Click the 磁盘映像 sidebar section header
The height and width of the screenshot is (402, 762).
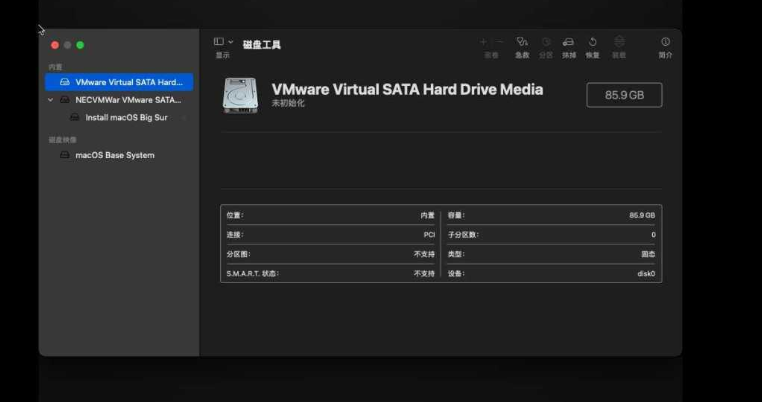(63, 140)
